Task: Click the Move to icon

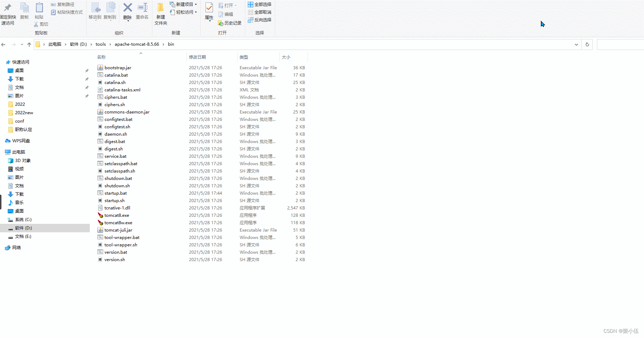Action: click(x=95, y=7)
